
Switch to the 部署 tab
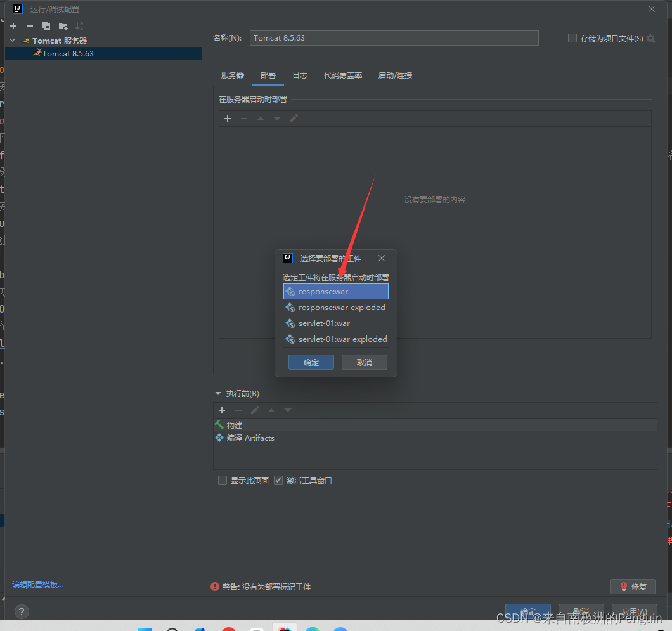[268, 75]
